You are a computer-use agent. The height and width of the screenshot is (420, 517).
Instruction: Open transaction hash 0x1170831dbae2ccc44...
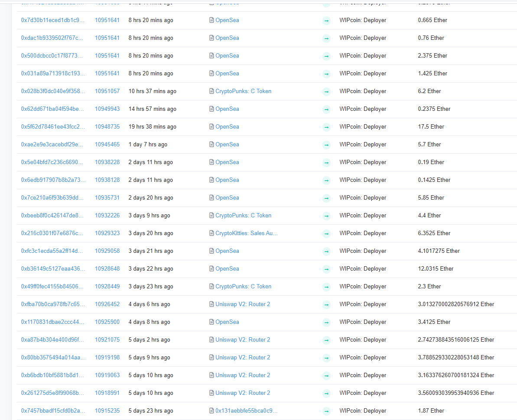click(x=52, y=323)
